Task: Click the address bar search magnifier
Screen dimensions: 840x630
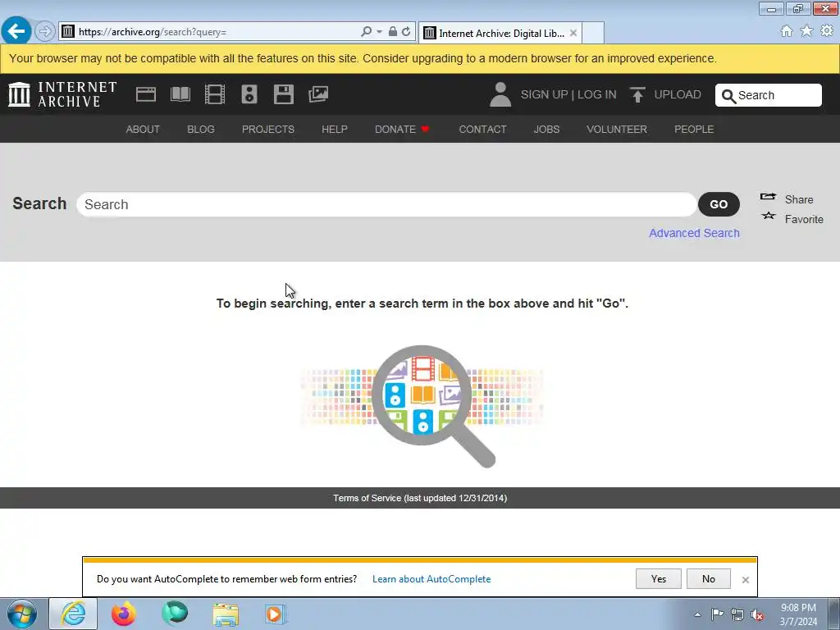Action: [367, 32]
